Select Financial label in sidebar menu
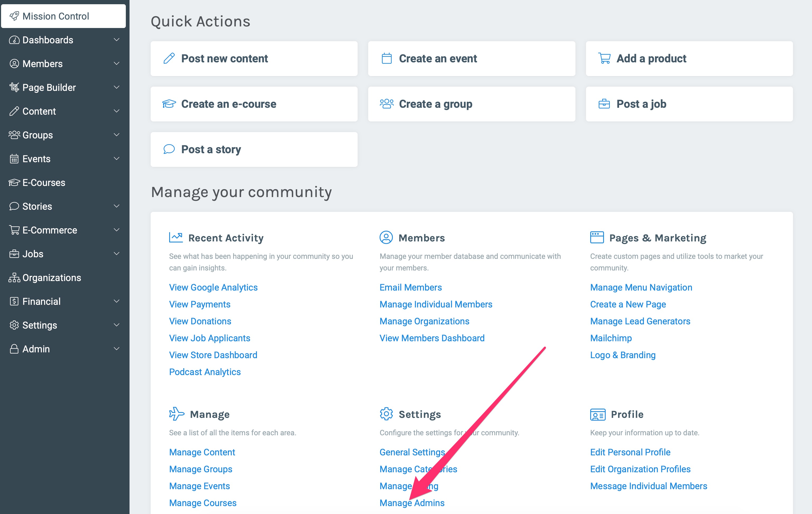This screenshot has width=812, height=514. tap(41, 301)
